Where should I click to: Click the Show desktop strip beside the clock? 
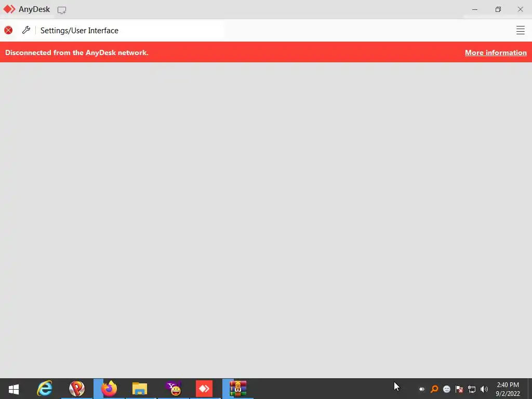tap(530, 389)
